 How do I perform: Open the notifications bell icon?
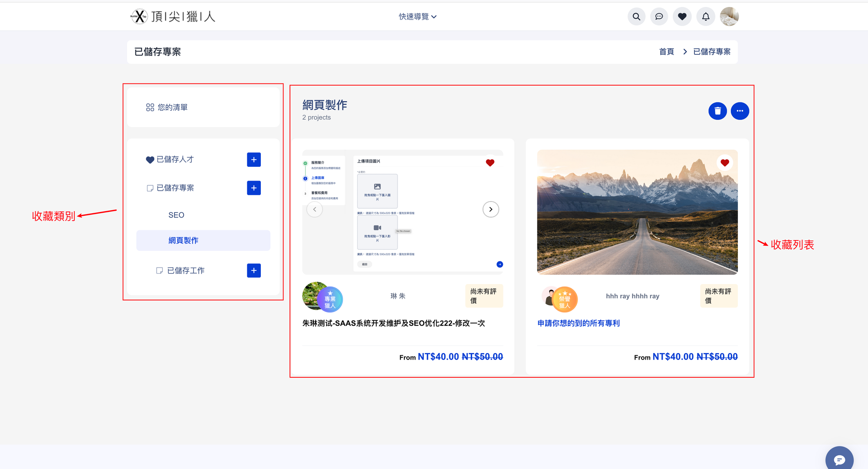tap(705, 17)
